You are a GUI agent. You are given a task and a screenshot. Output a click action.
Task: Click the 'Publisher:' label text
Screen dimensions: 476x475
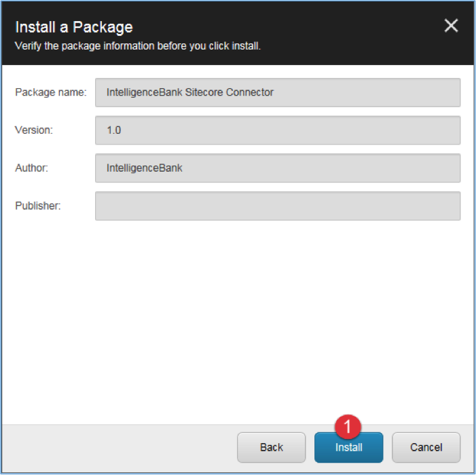click(x=38, y=206)
